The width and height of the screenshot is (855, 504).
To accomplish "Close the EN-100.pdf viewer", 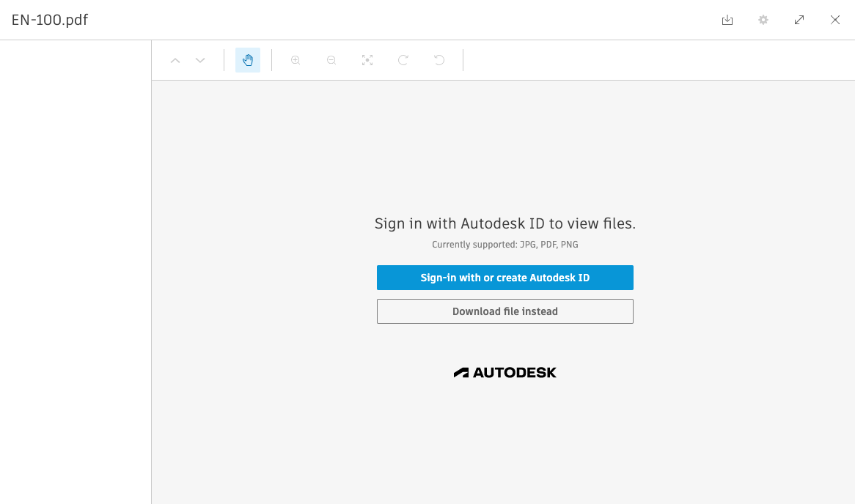I will (834, 21).
